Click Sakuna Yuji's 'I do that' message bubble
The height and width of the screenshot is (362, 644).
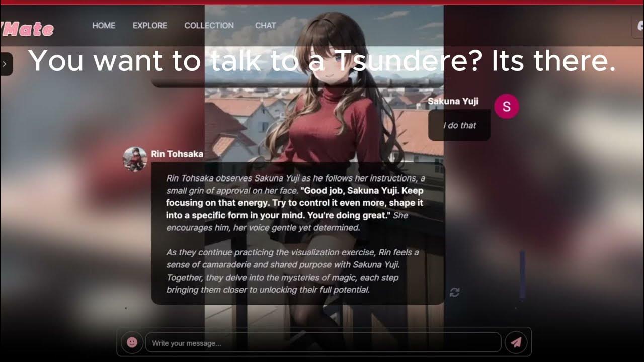click(x=459, y=125)
